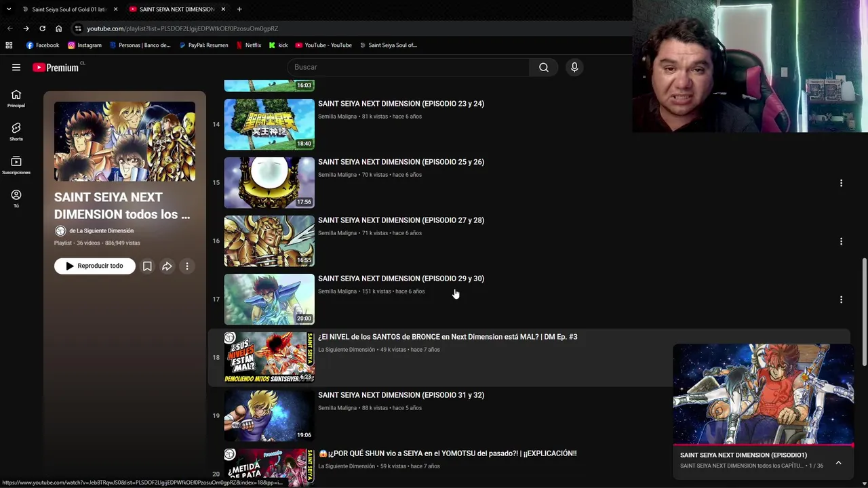Screen dimensions: 868x488
Task: Open PayPal: Resumen bookmark
Action: (x=203, y=45)
